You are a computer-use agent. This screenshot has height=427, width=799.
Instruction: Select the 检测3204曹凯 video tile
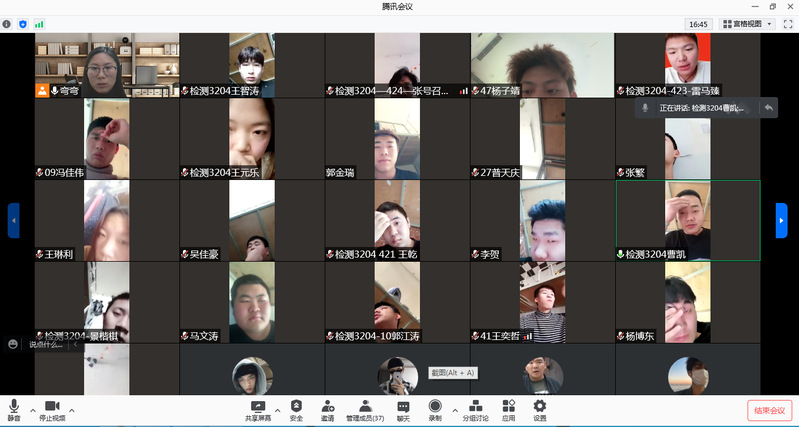click(x=687, y=220)
